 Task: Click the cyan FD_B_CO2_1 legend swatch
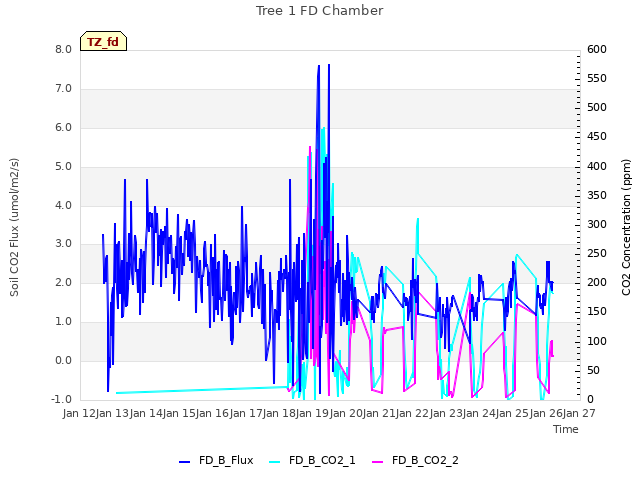tap(275, 462)
